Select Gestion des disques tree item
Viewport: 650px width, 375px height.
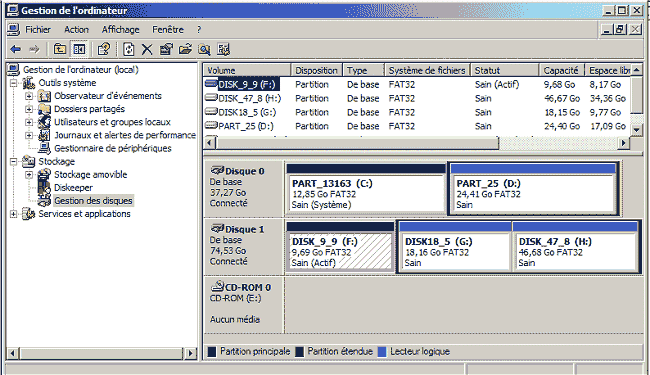93,201
